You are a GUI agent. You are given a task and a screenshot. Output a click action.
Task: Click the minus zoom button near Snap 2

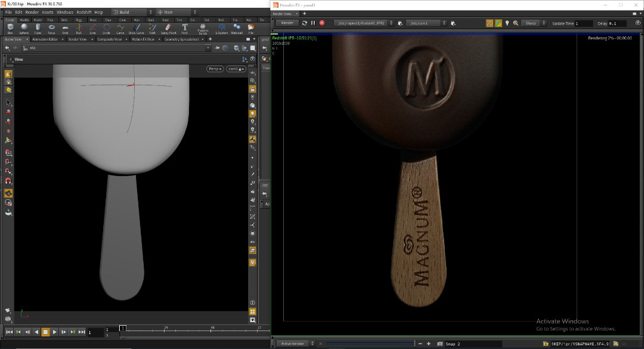coord(420,344)
